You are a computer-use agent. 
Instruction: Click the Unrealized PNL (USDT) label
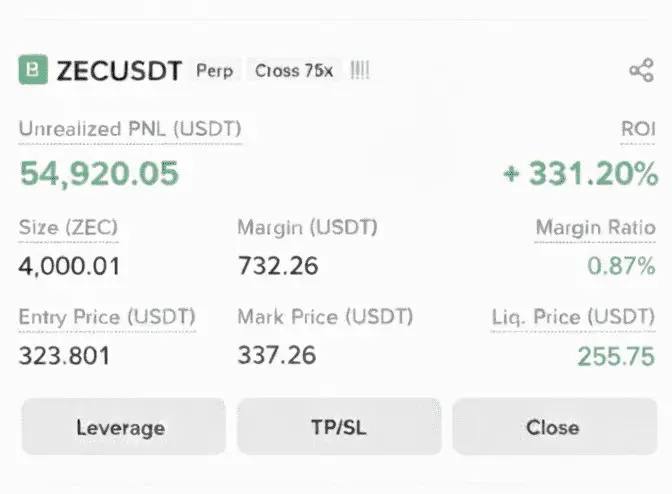(130, 130)
